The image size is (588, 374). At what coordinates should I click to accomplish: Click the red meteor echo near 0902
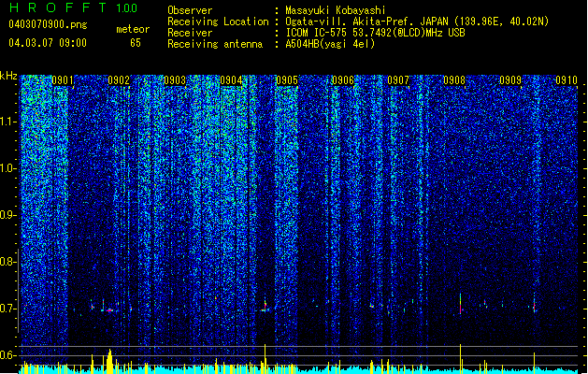coord(109,310)
